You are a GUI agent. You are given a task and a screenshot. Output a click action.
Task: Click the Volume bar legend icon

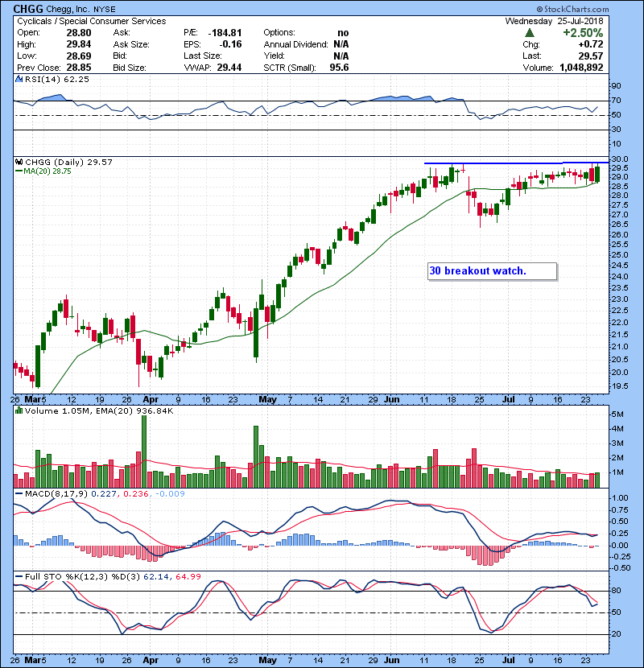pyautogui.click(x=19, y=410)
